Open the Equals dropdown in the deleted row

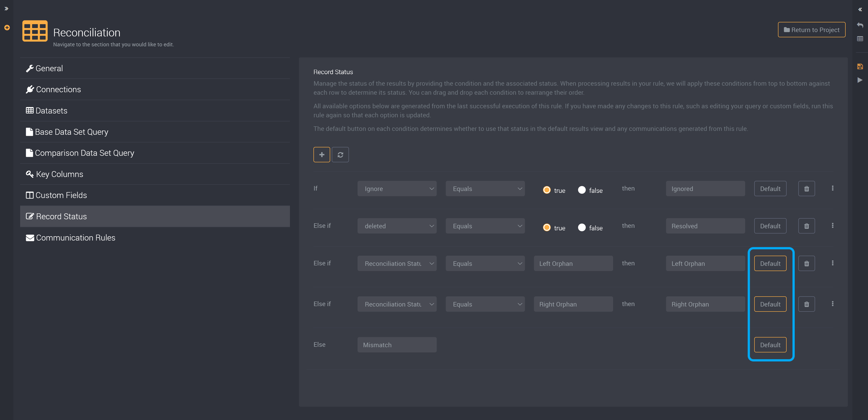point(485,226)
